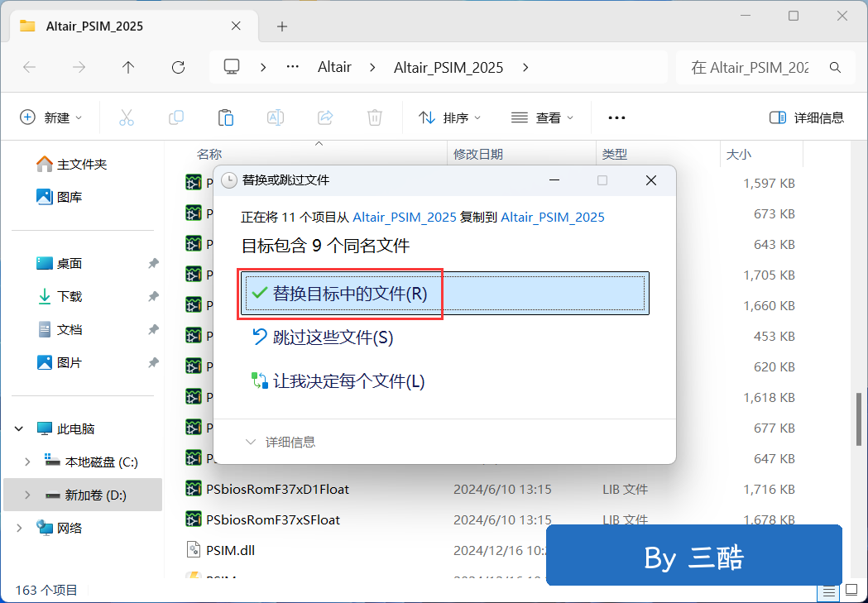This screenshot has height=603, width=868.
Task: Sort by the 类型 column header
Action: [615, 155]
